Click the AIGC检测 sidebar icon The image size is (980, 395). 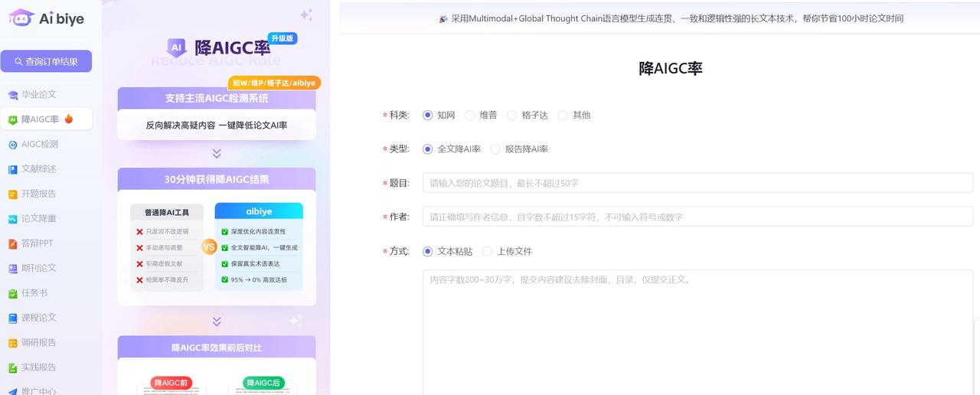[12, 145]
